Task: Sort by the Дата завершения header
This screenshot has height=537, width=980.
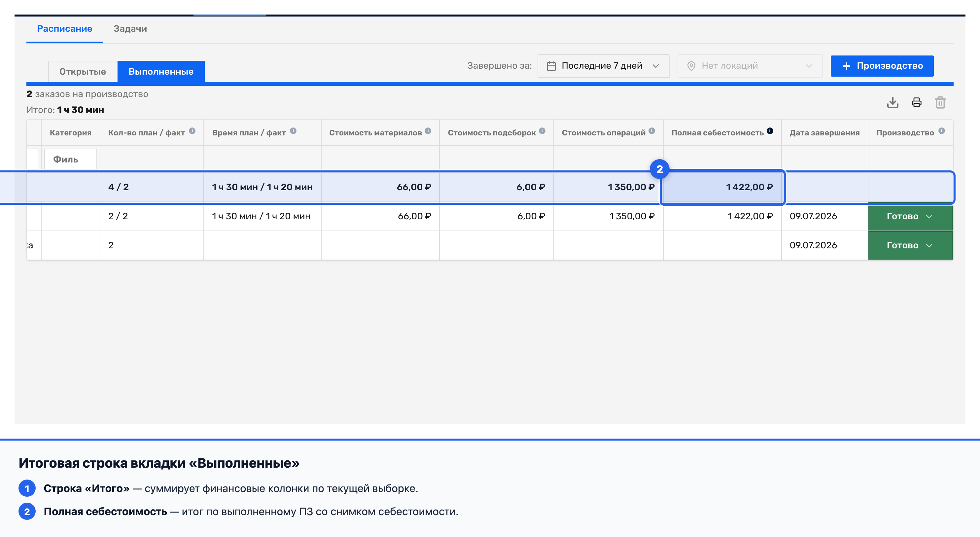Action: (824, 133)
